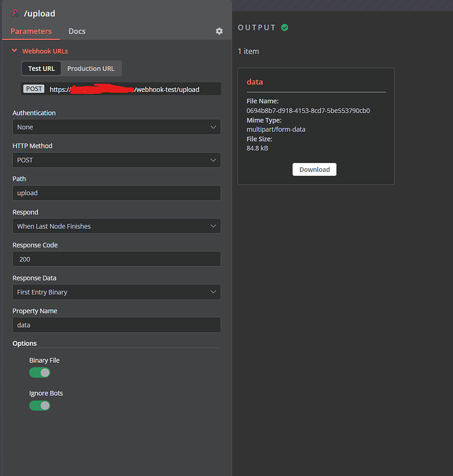Switch to Production URL

coord(91,69)
